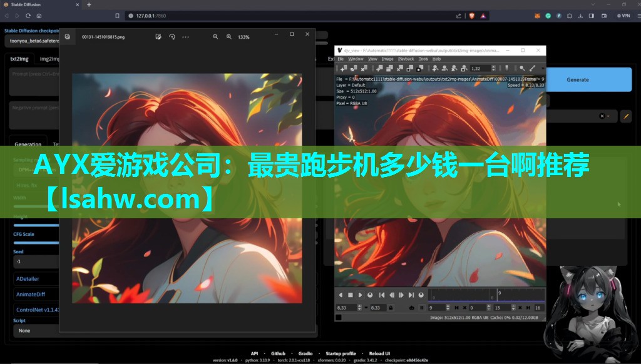This screenshot has width=641, height=364.
Task: Click the Github link in footer
Action: pos(278,353)
